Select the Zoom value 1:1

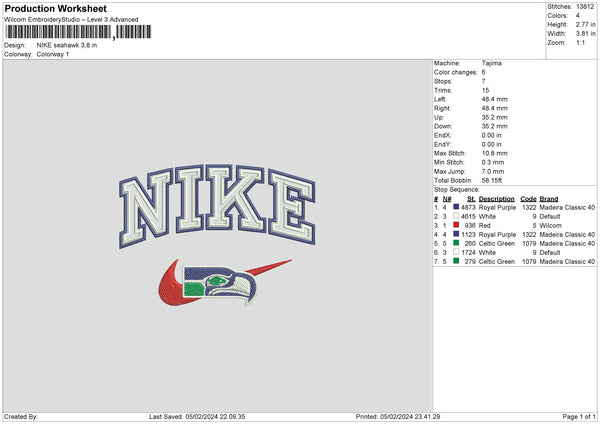[580, 42]
